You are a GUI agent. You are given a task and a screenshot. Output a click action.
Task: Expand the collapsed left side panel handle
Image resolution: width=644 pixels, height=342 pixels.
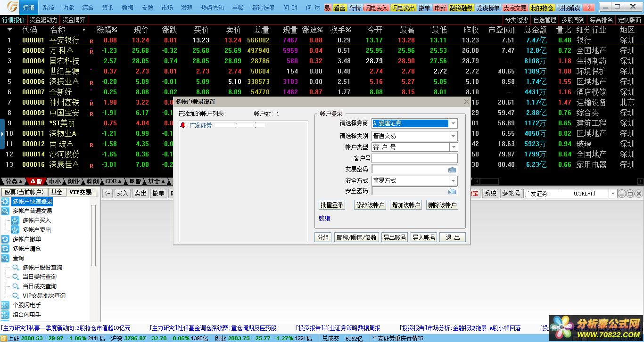(2, 134)
